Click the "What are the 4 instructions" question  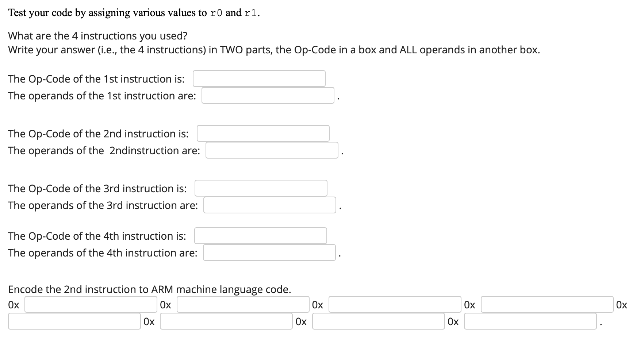coord(97,36)
